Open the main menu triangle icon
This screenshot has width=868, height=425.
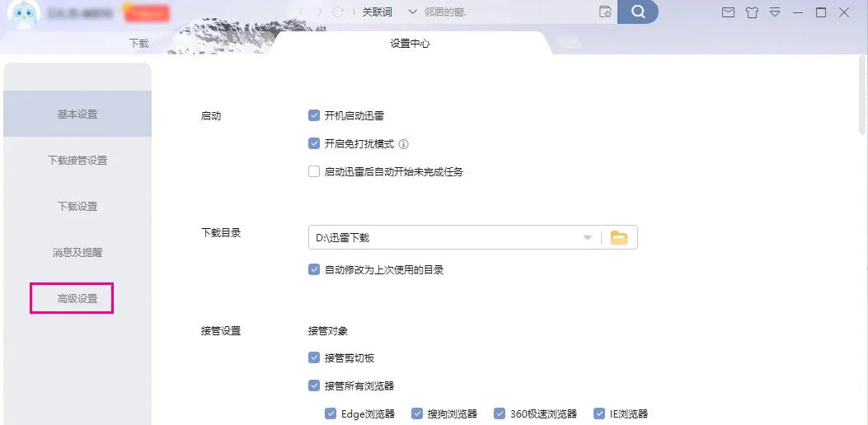coord(774,12)
